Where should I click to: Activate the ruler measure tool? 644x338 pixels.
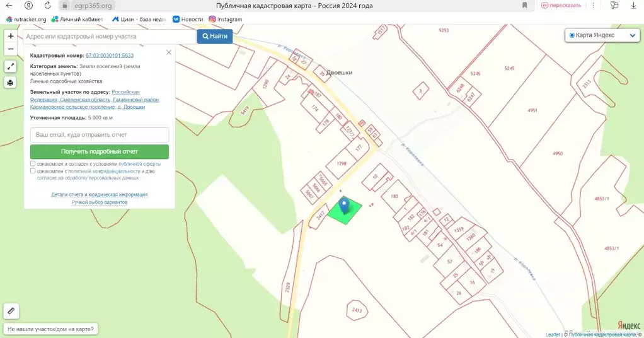[x=11, y=311]
